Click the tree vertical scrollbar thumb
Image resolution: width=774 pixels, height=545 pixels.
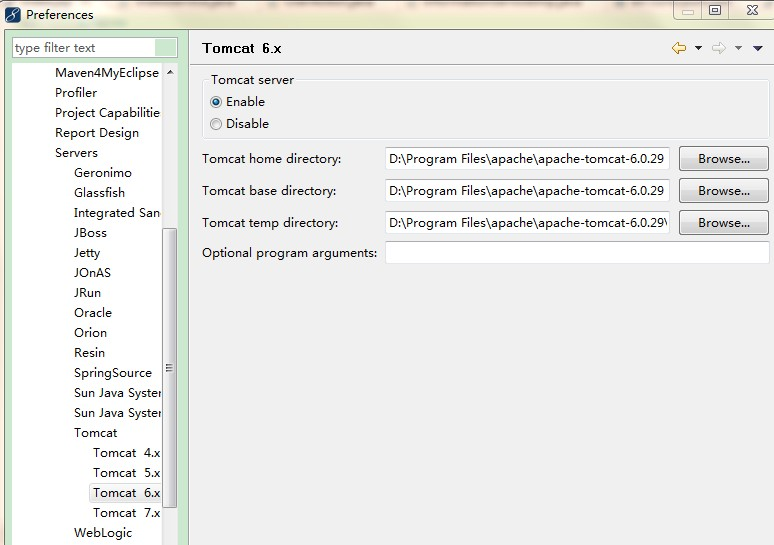pyautogui.click(x=170, y=368)
